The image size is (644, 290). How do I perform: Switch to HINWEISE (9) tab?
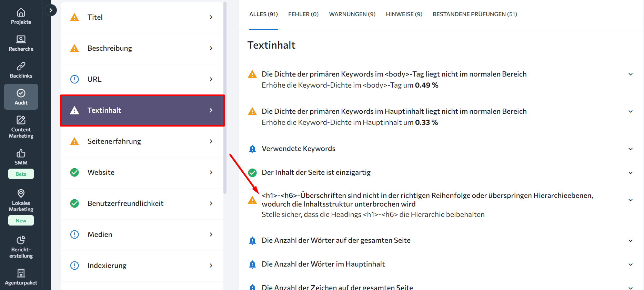point(404,14)
